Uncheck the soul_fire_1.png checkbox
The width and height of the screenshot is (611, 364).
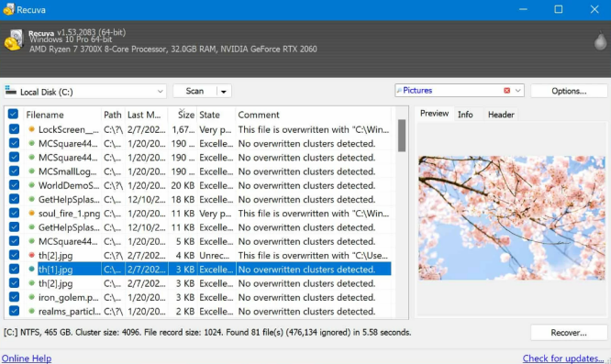pos(14,213)
